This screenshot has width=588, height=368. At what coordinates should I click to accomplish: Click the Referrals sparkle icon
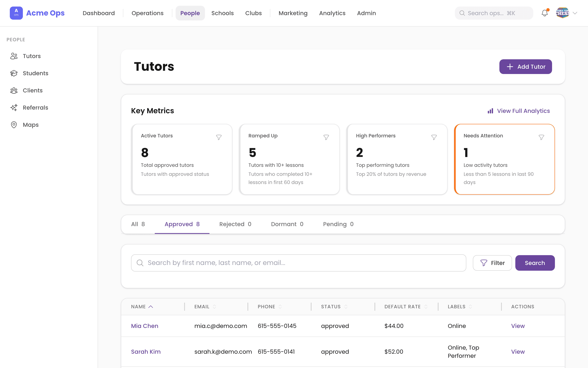[14, 108]
